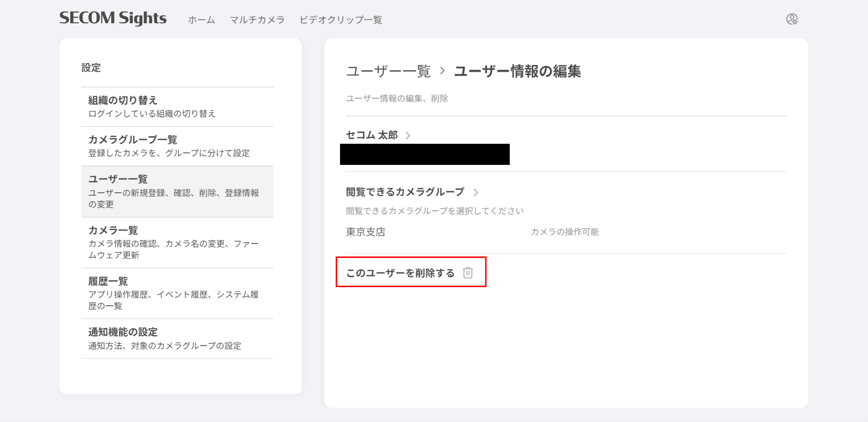868x422 pixels.
Task: Click the ユーザー情報の編集、削除 subtitle
Action: click(x=397, y=98)
